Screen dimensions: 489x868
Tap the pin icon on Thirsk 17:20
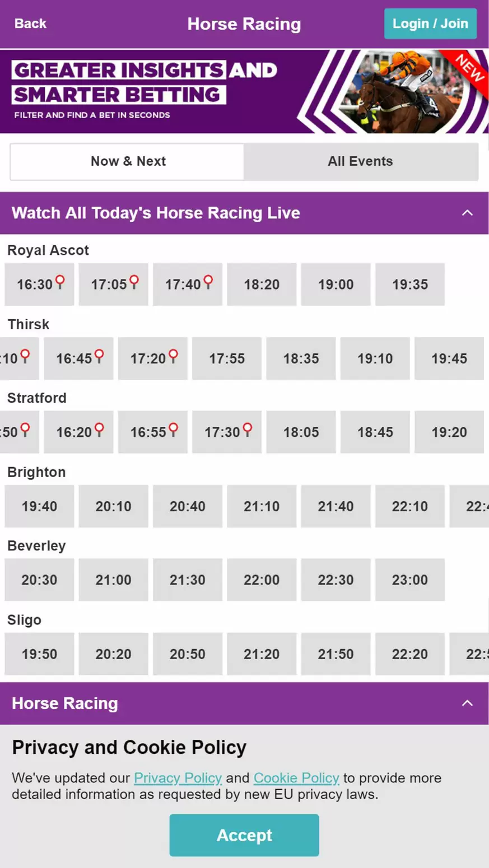click(173, 356)
